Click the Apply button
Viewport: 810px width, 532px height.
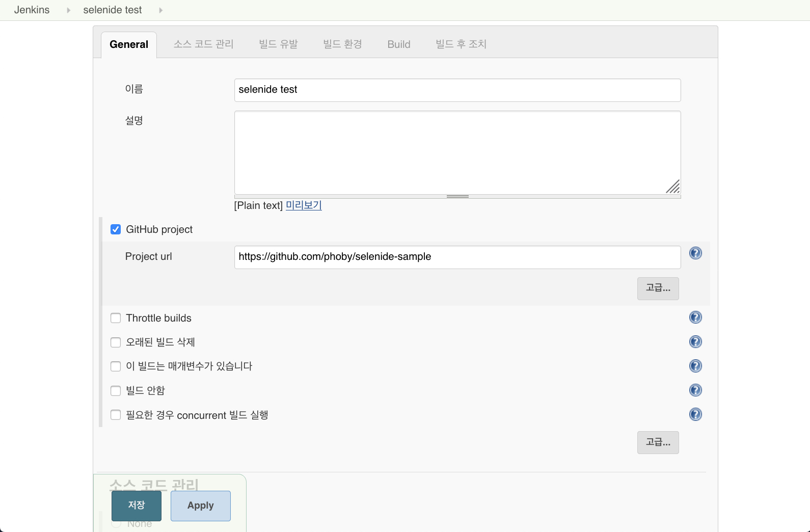point(201,506)
